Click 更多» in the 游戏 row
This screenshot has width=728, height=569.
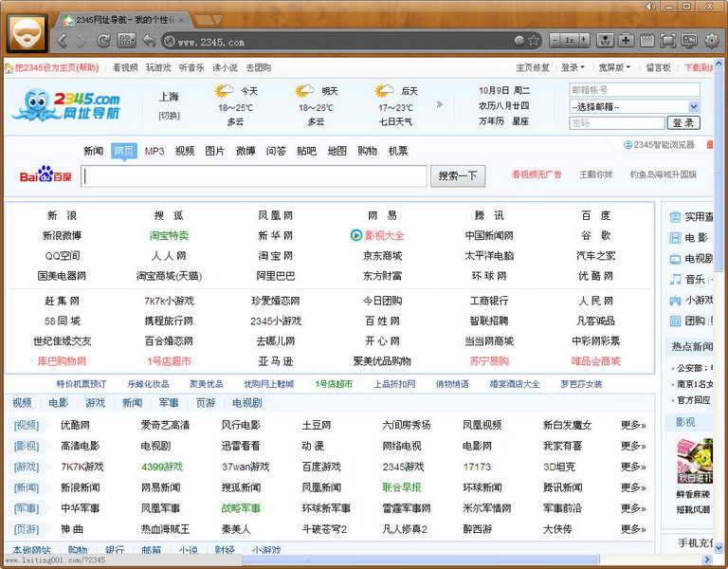[x=633, y=467]
